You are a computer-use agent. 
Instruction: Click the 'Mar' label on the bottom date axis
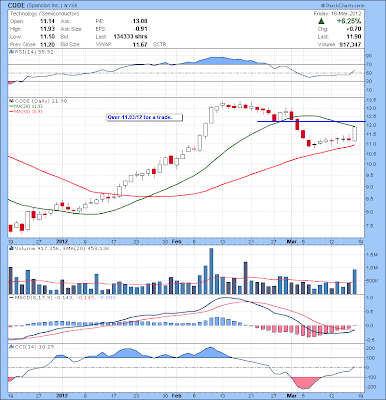tap(292, 396)
